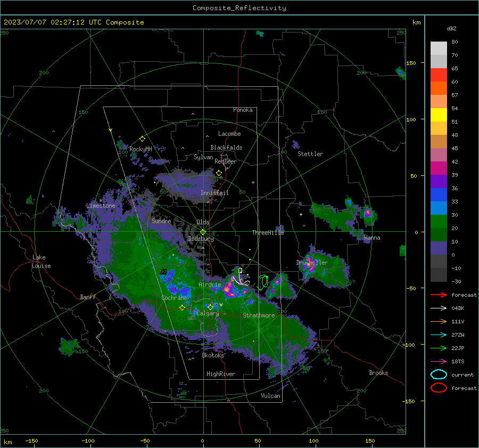Click the white storm track east of Airdrie

242,278
